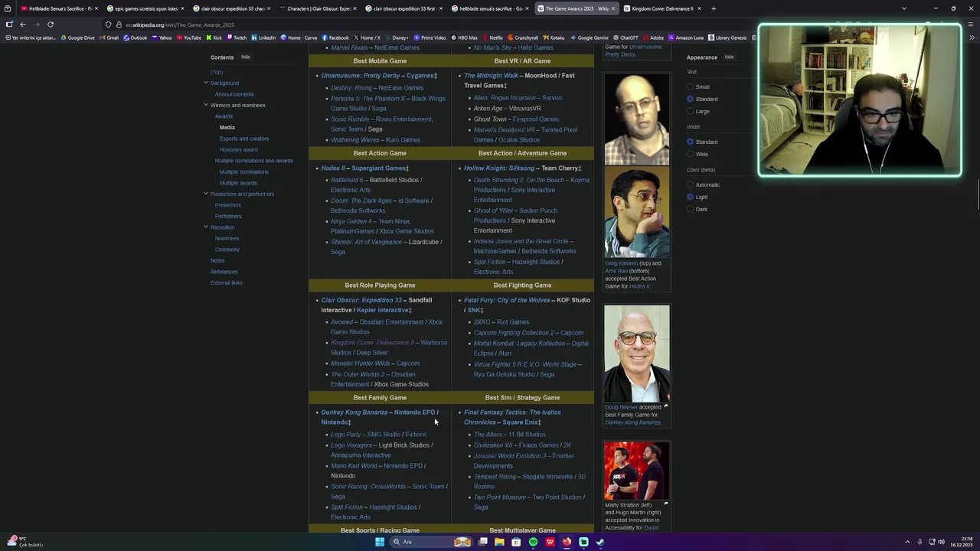Viewport: 980px width, 551px height.
Task: Collapse Presenters and performers section
Action: point(206,194)
